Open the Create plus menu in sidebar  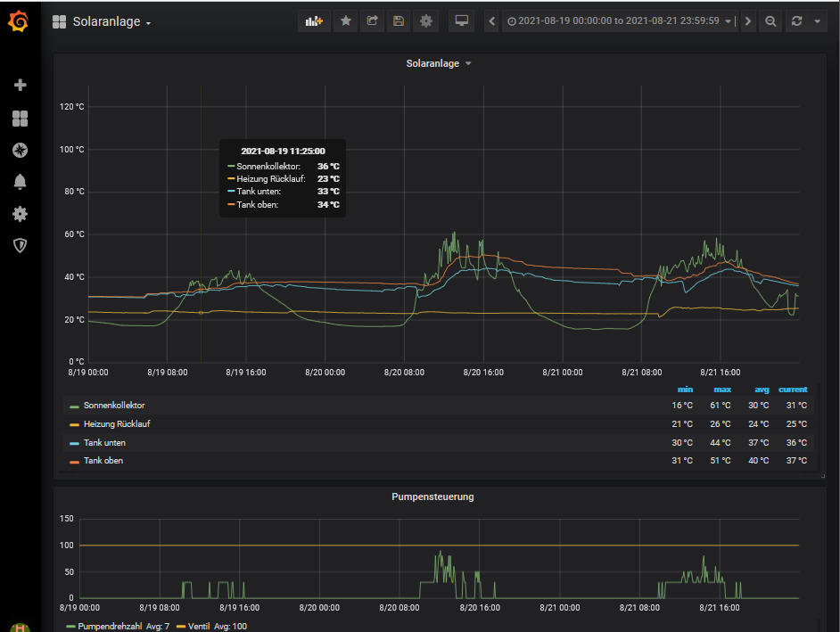point(20,86)
